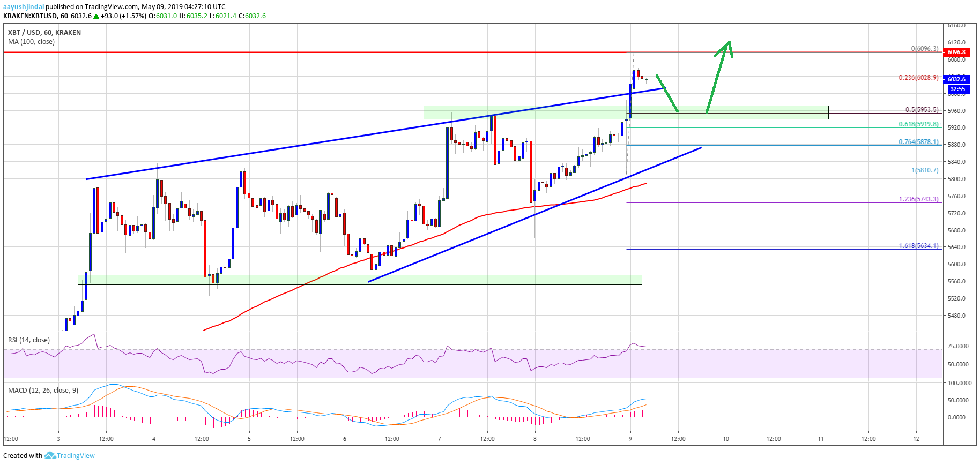Select the 1.618 (5634.1) Fibonacci level label

(918, 246)
